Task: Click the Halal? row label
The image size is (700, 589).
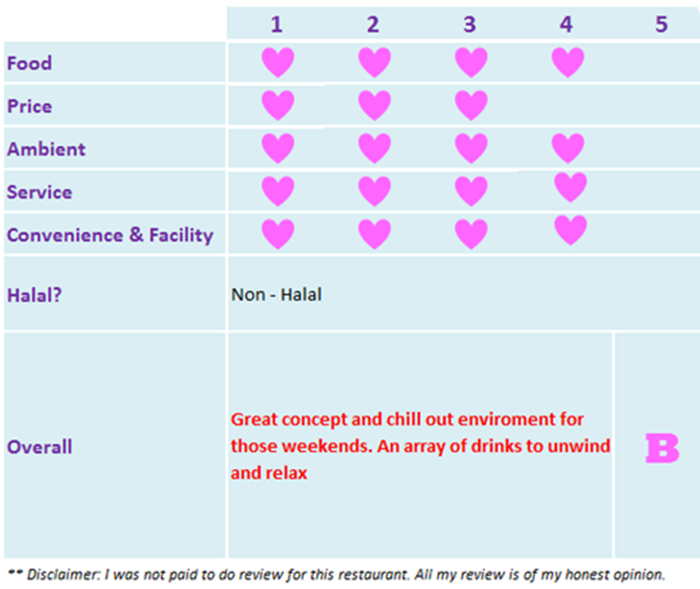Action: pyautogui.click(x=30, y=294)
